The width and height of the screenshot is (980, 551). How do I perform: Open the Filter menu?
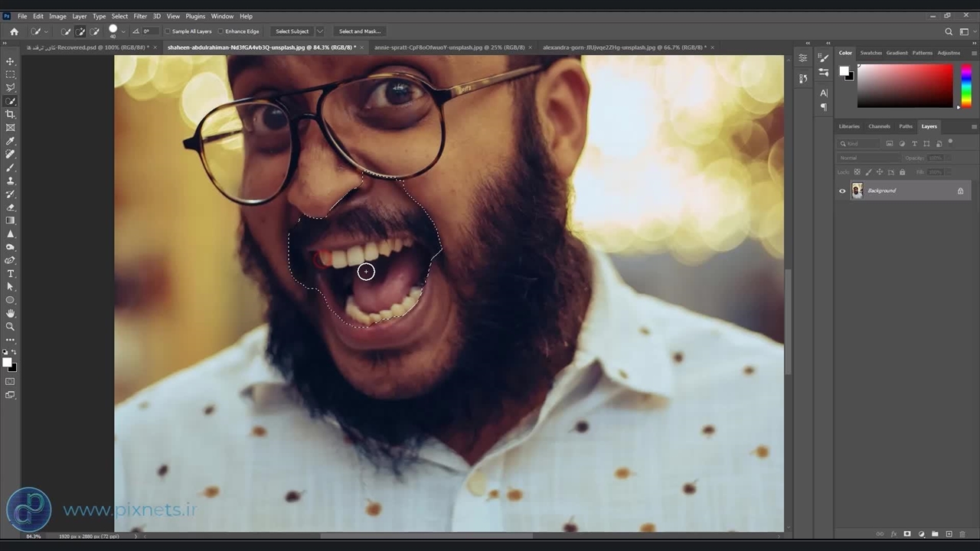click(x=140, y=16)
